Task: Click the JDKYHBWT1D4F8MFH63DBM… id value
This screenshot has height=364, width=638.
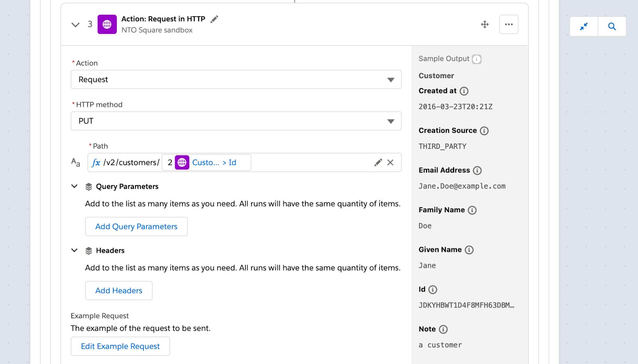Action: pos(466,305)
